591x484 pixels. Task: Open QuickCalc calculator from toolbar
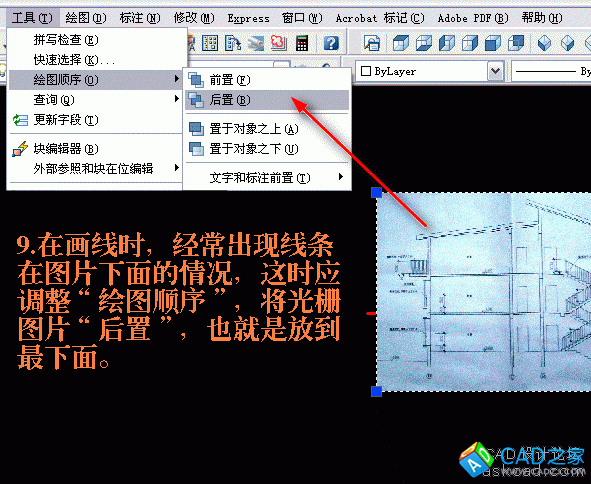click(302, 43)
